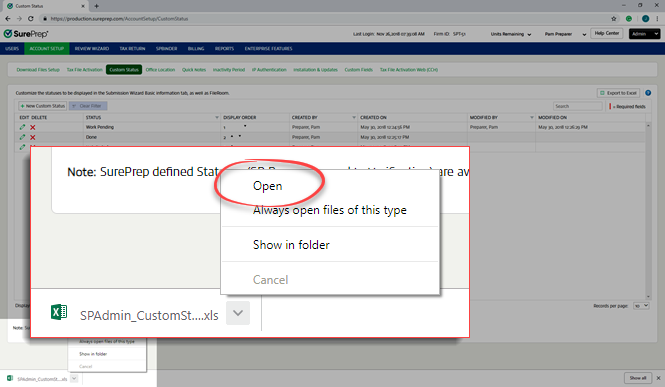This screenshot has height=387, width=665.
Task: Move the Done status down in display order
Action: [240, 136]
